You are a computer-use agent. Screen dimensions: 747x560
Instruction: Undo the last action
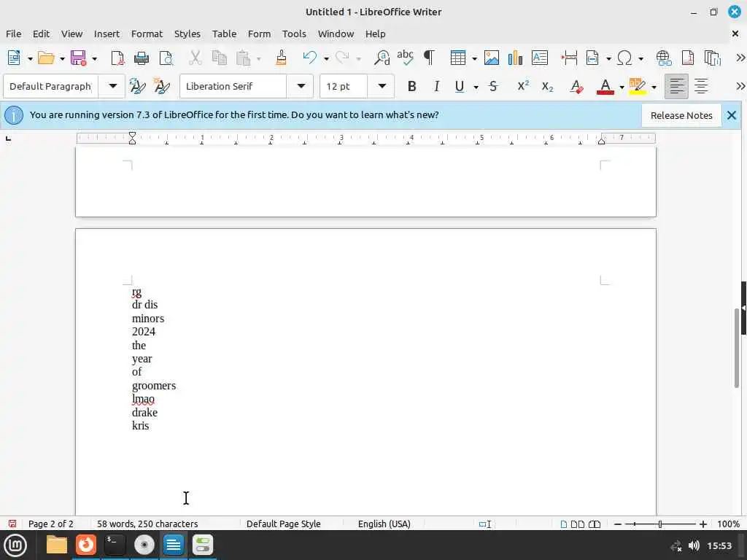(x=309, y=58)
